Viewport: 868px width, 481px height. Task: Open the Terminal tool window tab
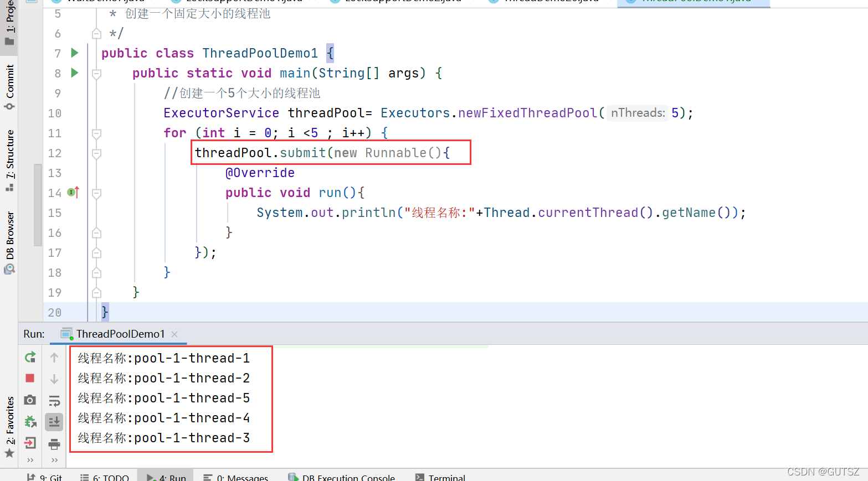tap(440, 477)
